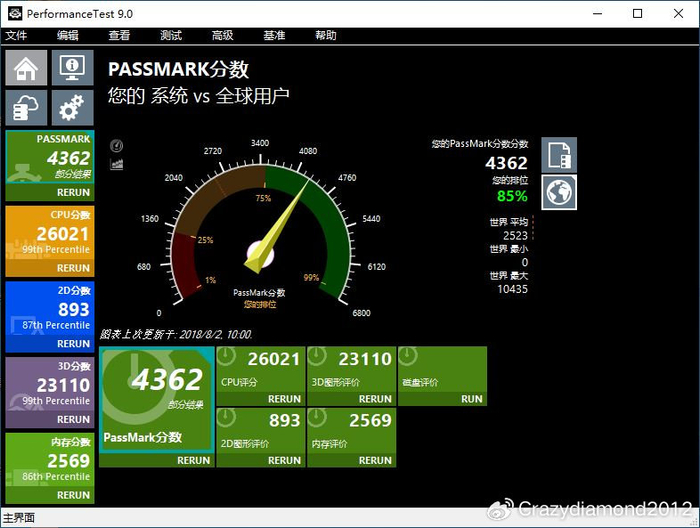Image resolution: width=700 pixels, height=528 pixels.
Task: Click the small chart view icon
Action: pos(117,163)
